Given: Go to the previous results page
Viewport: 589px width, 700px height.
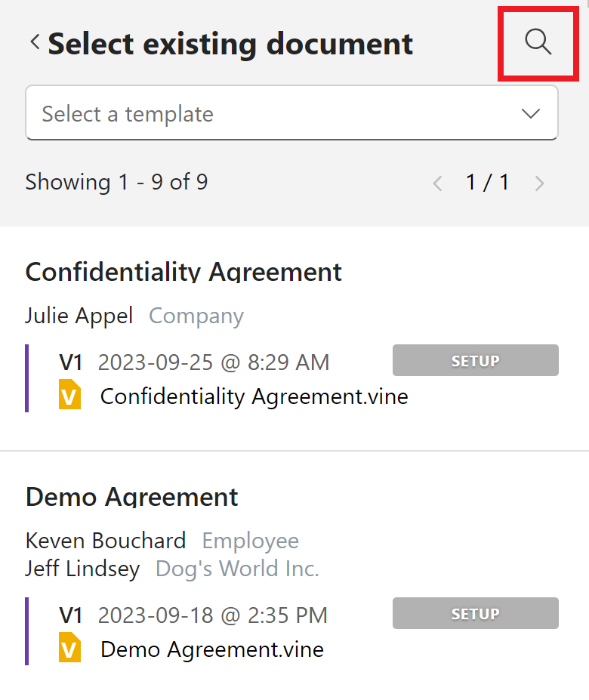Looking at the screenshot, I should pos(437,183).
